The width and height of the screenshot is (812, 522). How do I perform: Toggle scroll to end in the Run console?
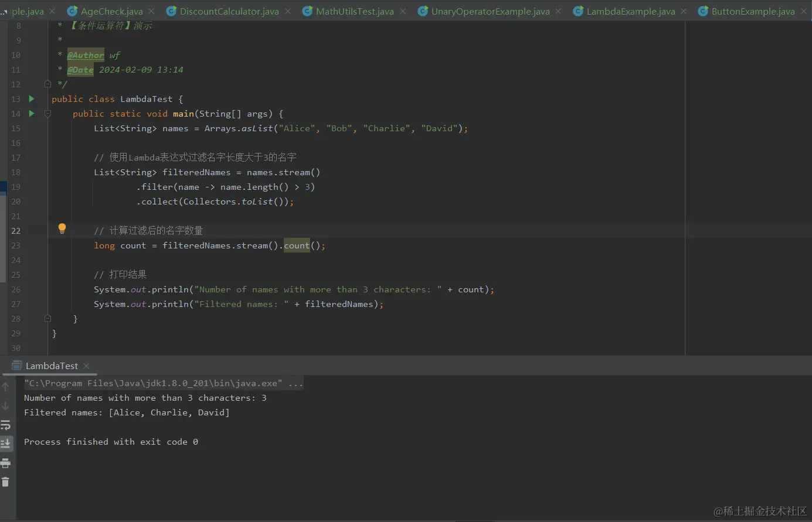(5, 443)
